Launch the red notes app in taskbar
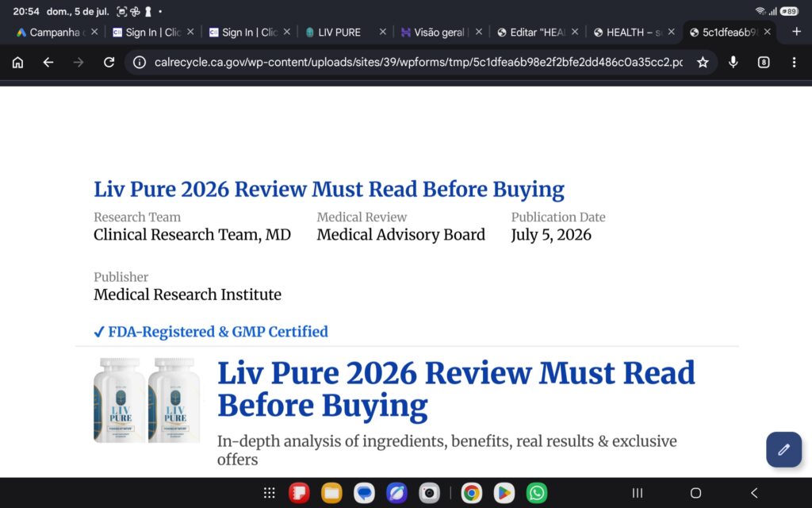812x508 pixels. (x=299, y=493)
